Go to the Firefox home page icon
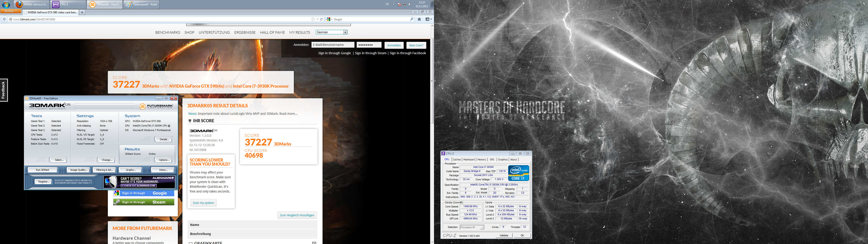 pyautogui.click(x=419, y=19)
